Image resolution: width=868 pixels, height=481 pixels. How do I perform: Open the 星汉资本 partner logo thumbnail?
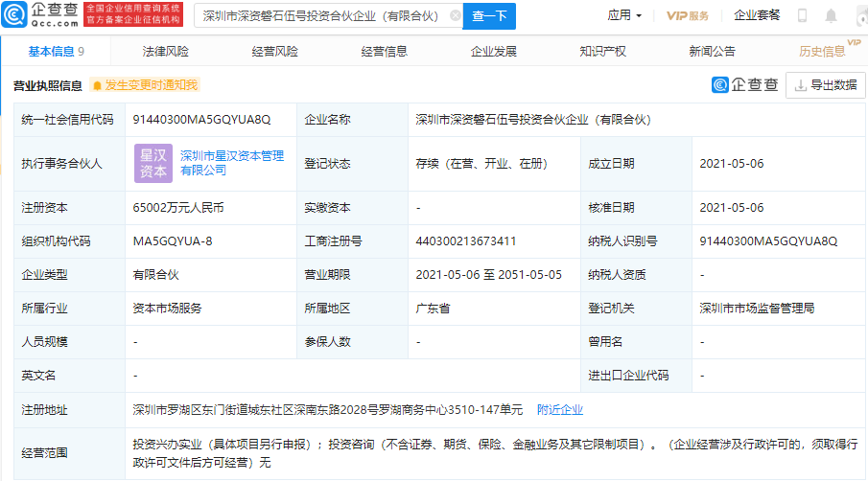(153, 164)
